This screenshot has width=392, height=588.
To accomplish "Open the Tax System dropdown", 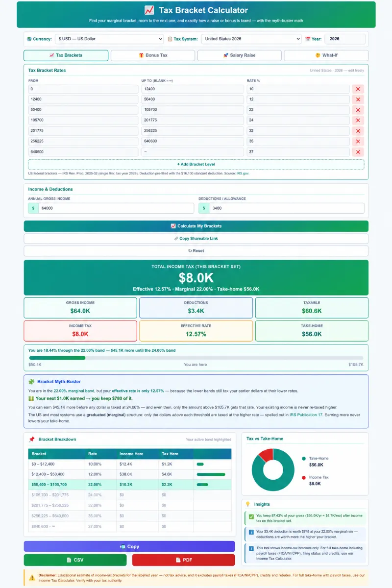I will [251, 39].
